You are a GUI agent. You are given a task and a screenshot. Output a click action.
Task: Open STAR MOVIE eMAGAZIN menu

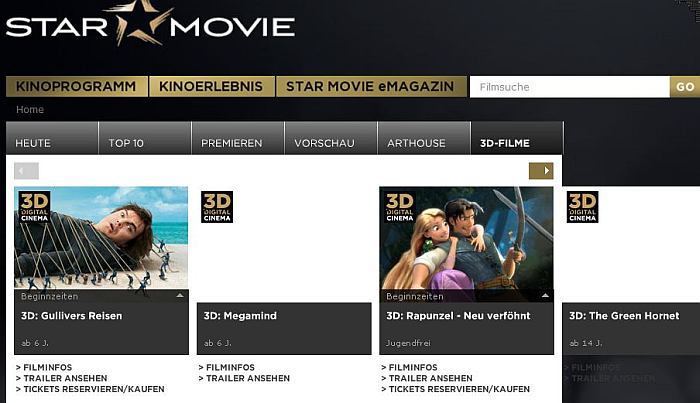371,86
